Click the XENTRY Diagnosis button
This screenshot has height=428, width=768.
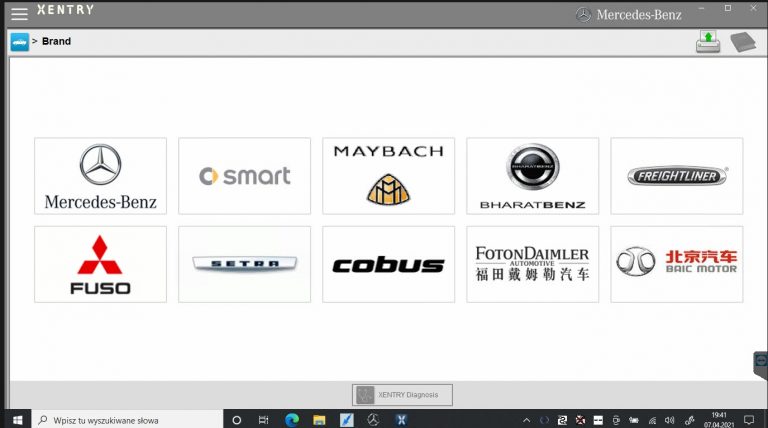pos(402,395)
